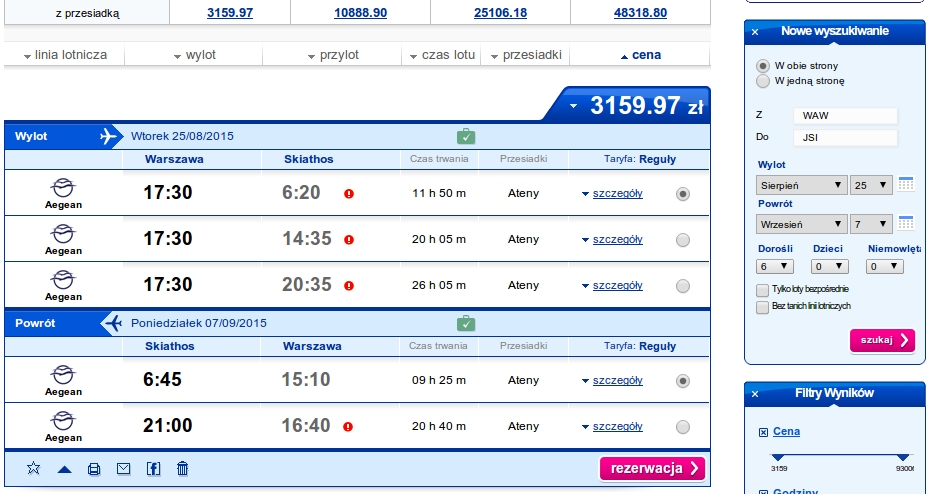
Task: Sort results by 'linia lotnicza'
Action: pos(65,55)
